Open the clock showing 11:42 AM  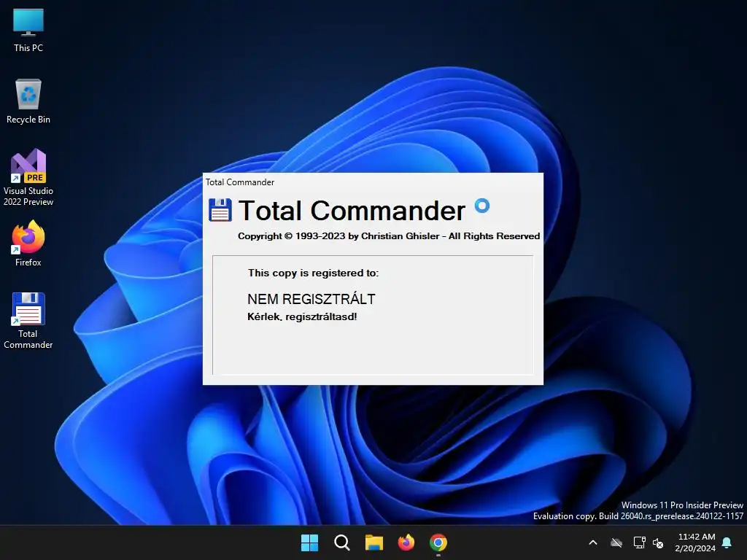coord(695,542)
